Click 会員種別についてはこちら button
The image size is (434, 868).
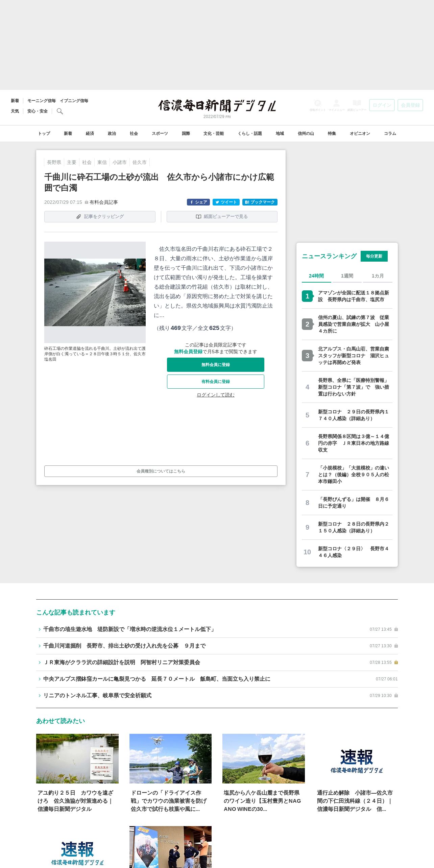161,471
